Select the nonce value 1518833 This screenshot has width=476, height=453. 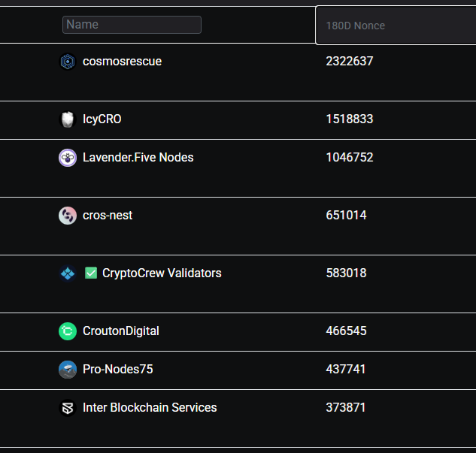(350, 119)
